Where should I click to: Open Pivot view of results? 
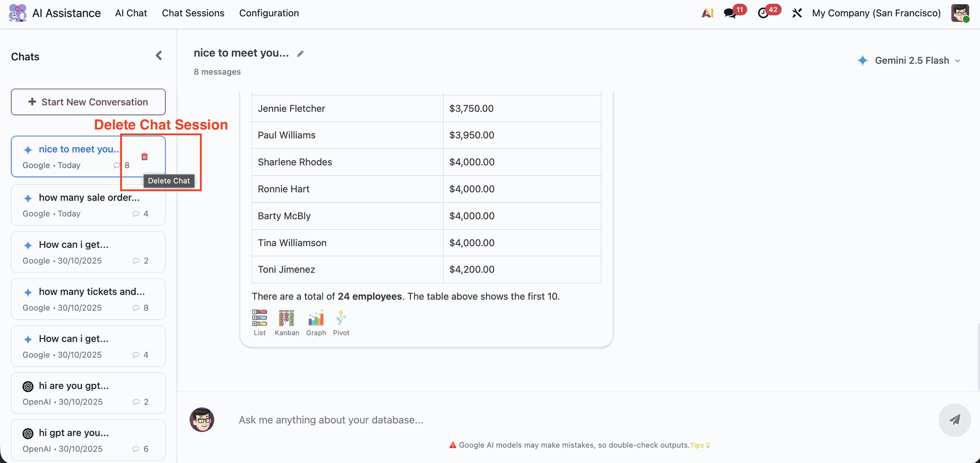(x=341, y=322)
